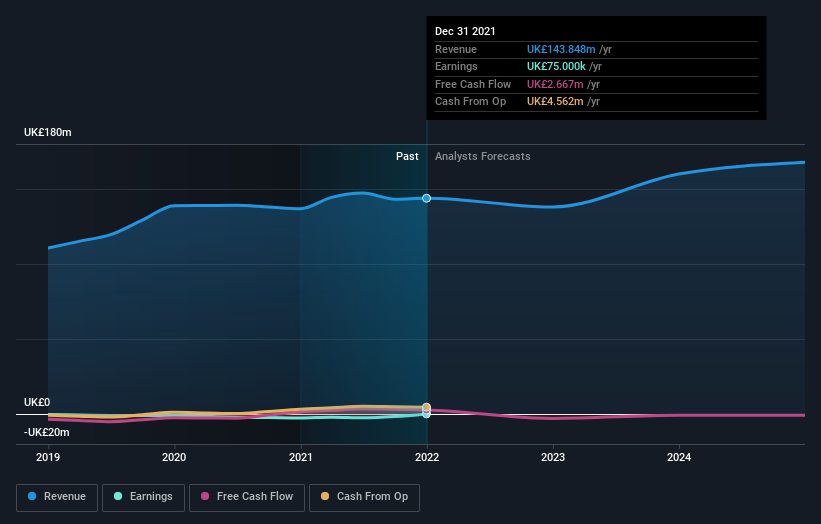This screenshot has width=821, height=524.
Task: Click the Past label
Action: click(407, 157)
